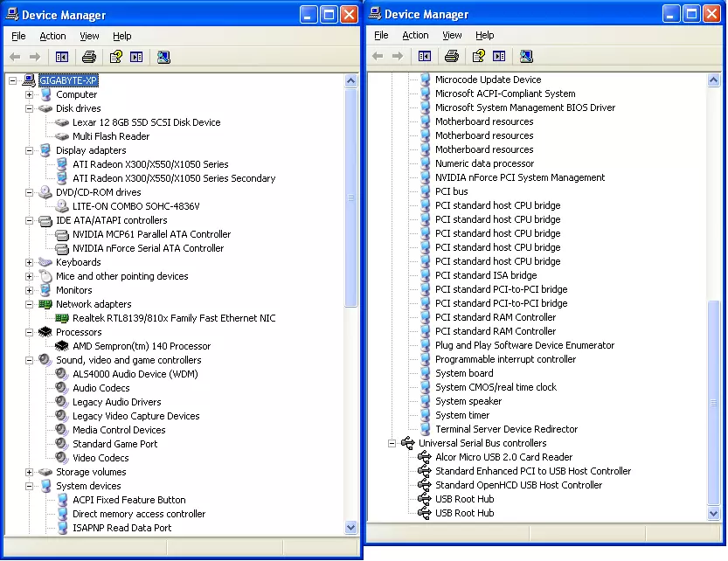Click Print icon in left Device Manager toolbar

pyautogui.click(x=88, y=57)
